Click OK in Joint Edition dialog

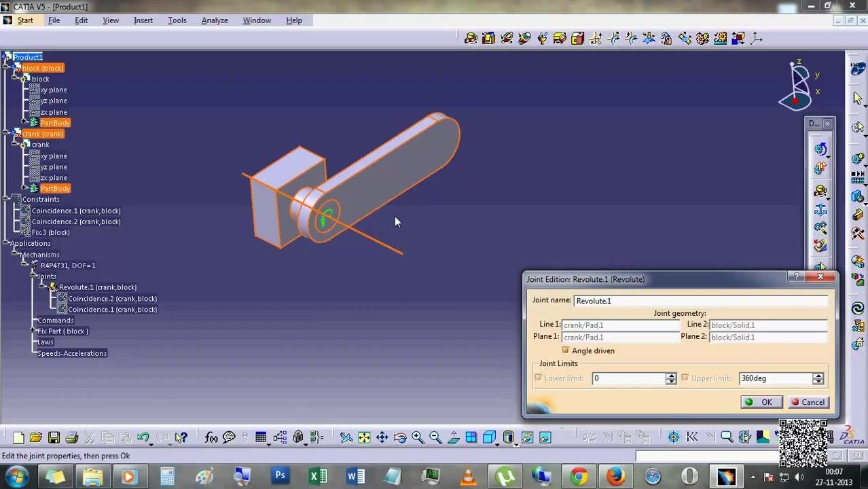click(x=761, y=402)
